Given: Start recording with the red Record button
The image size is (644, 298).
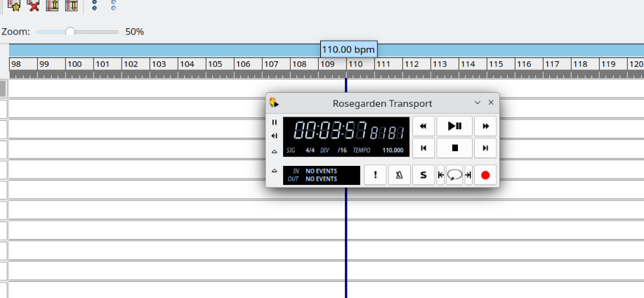Looking at the screenshot, I should pos(485,175).
